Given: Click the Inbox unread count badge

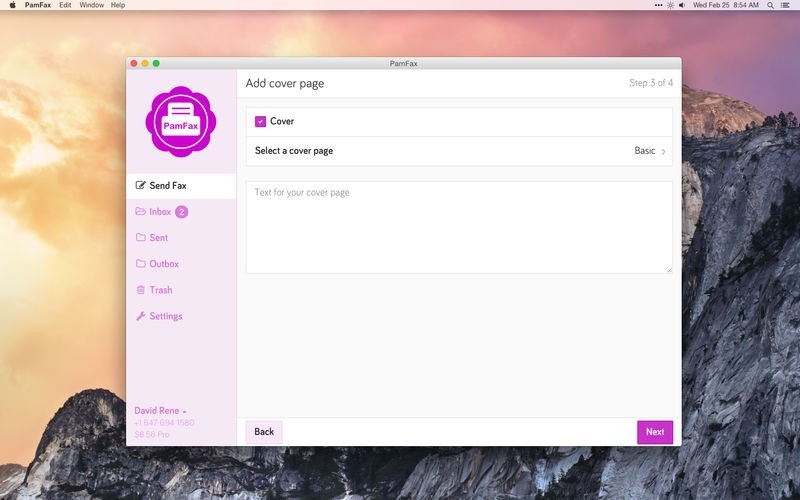Looking at the screenshot, I should point(182,212).
